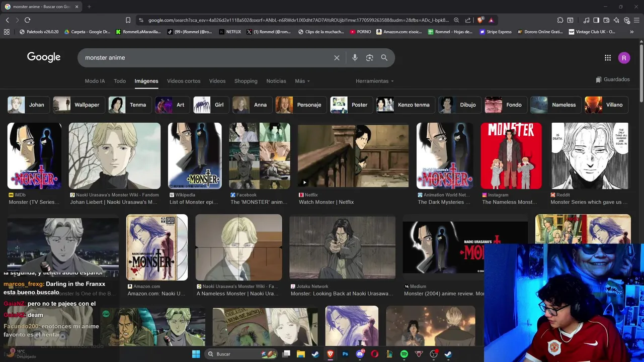
Task: Open Brave Shields lion icon
Action: 480,20
